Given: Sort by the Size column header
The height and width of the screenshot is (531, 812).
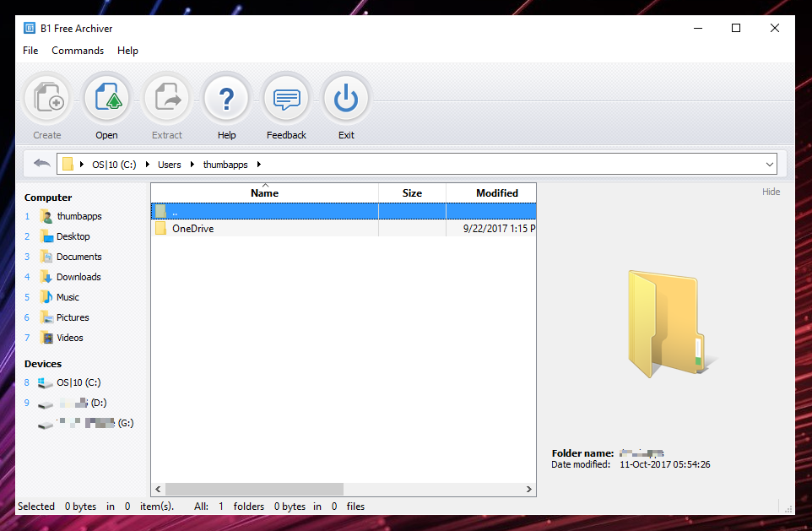Looking at the screenshot, I should [412, 192].
